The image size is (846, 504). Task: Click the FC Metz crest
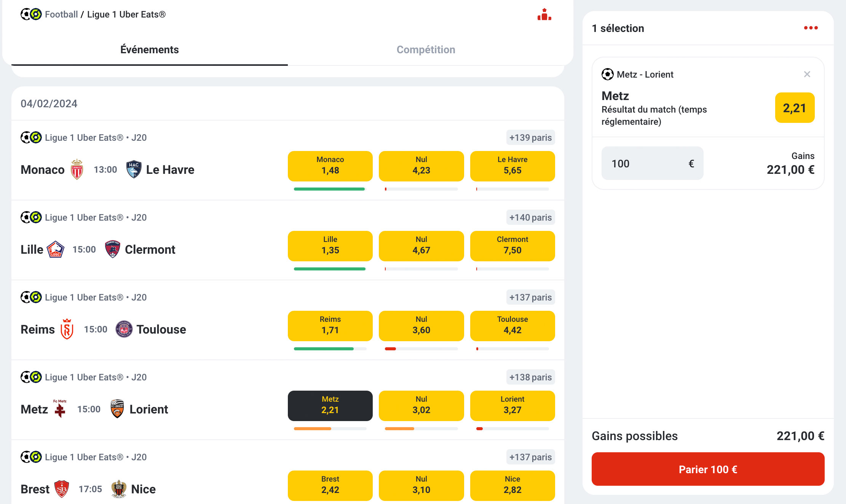[60, 409]
